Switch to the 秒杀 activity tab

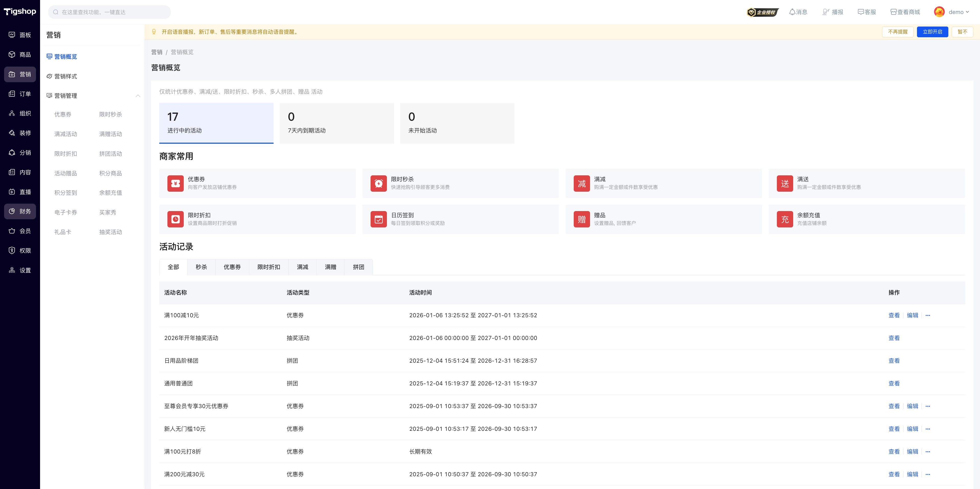coord(201,267)
